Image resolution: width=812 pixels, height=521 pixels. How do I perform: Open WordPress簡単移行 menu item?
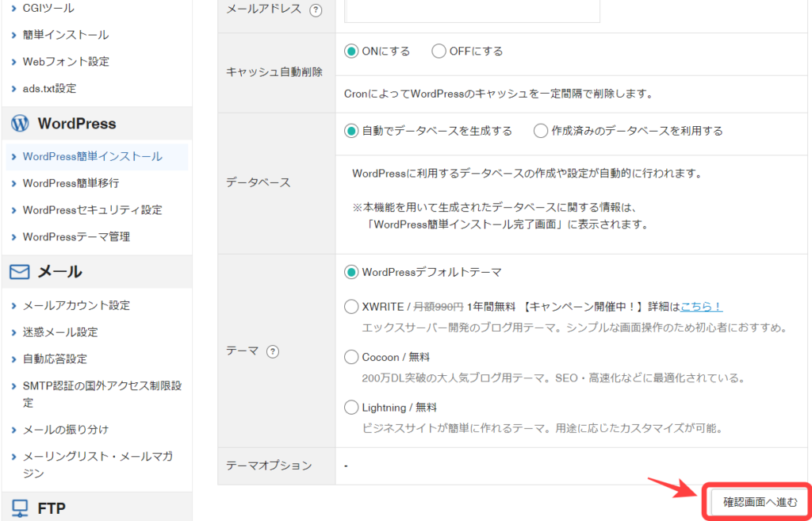pyautogui.click(x=71, y=183)
